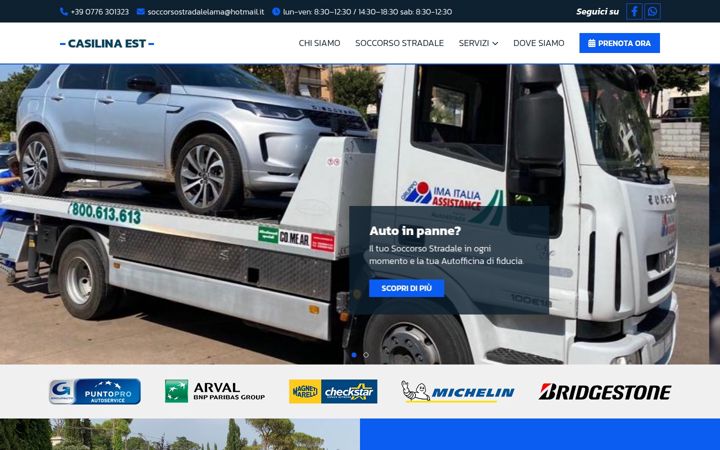Image resolution: width=720 pixels, height=450 pixels.
Task: Click the calendar icon in Prenota Ora
Action: tap(592, 43)
